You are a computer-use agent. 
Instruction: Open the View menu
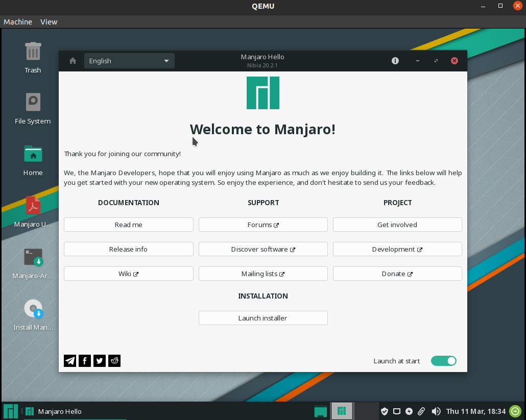click(49, 21)
